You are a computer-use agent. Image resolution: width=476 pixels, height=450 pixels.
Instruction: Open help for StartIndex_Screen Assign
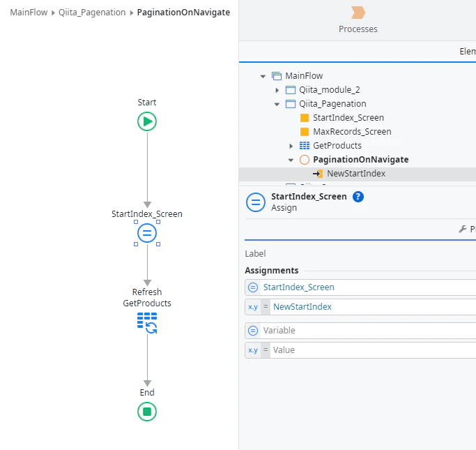tap(358, 197)
